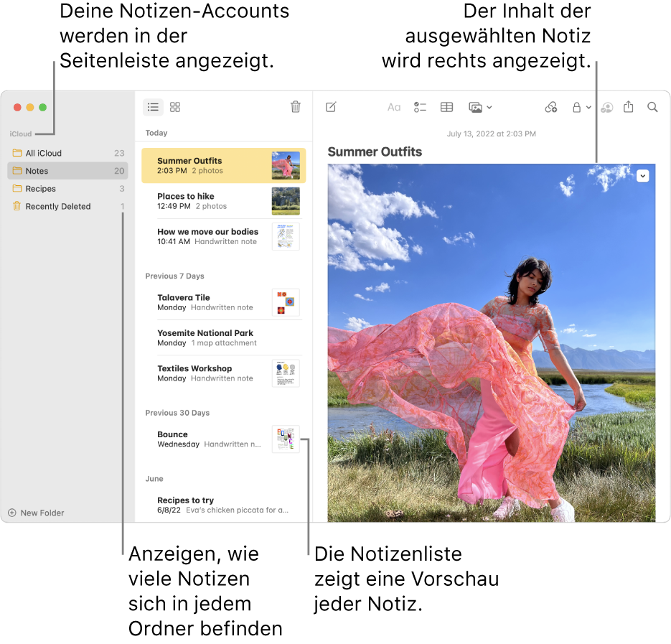Viewport: 671px width, 644px height.
Task: Click New Folder at the bottom
Action: pyautogui.click(x=36, y=513)
